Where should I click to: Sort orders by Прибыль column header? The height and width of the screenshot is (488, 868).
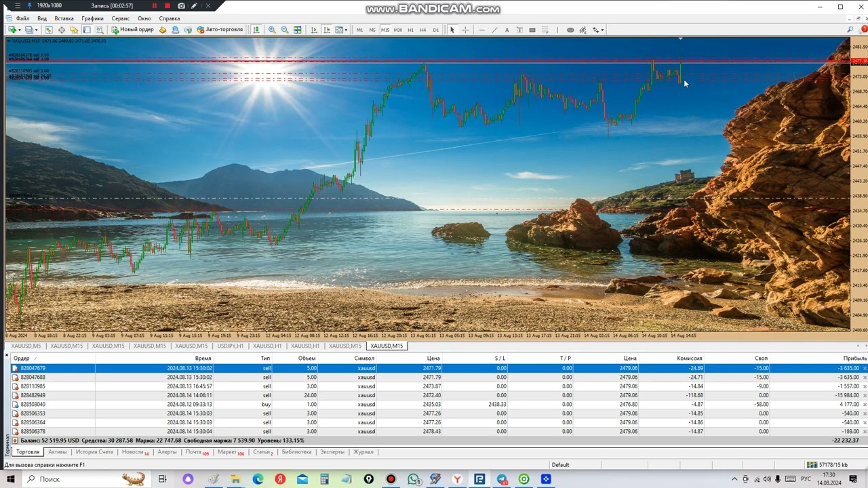point(854,359)
